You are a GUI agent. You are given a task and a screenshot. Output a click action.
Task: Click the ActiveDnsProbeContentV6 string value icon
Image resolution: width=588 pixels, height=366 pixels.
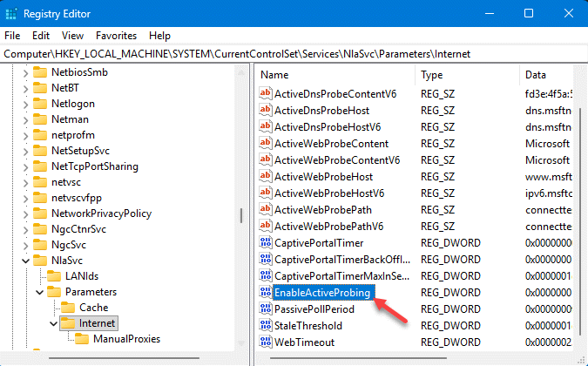[265, 93]
